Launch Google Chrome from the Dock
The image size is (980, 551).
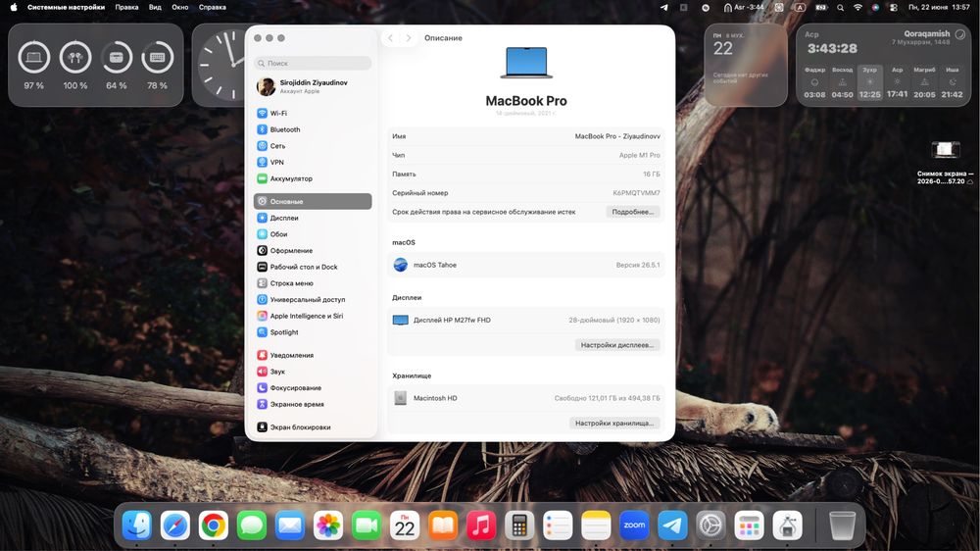[x=213, y=526]
